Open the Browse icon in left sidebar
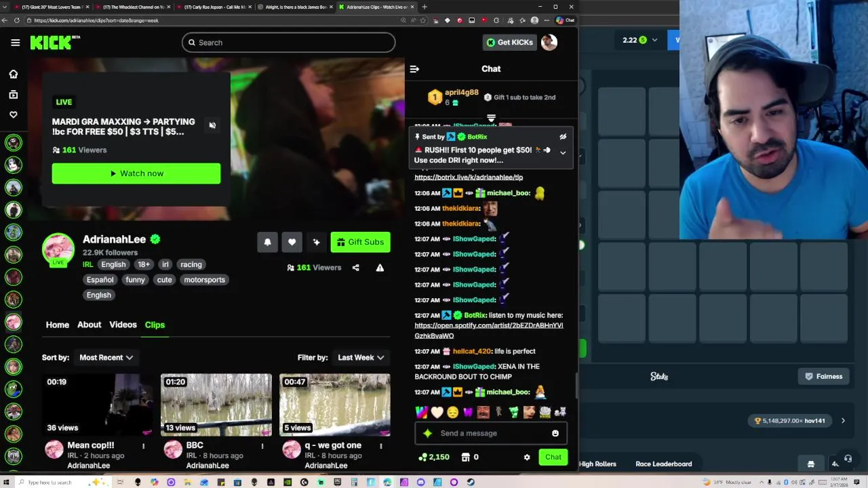 click(14, 95)
